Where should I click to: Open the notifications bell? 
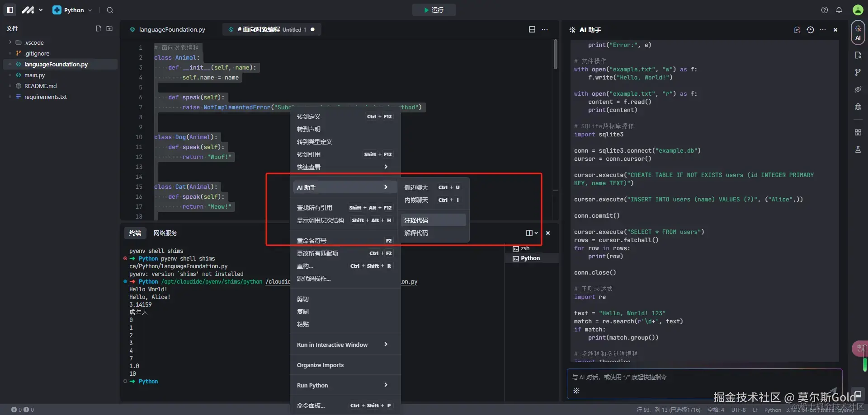(x=839, y=10)
